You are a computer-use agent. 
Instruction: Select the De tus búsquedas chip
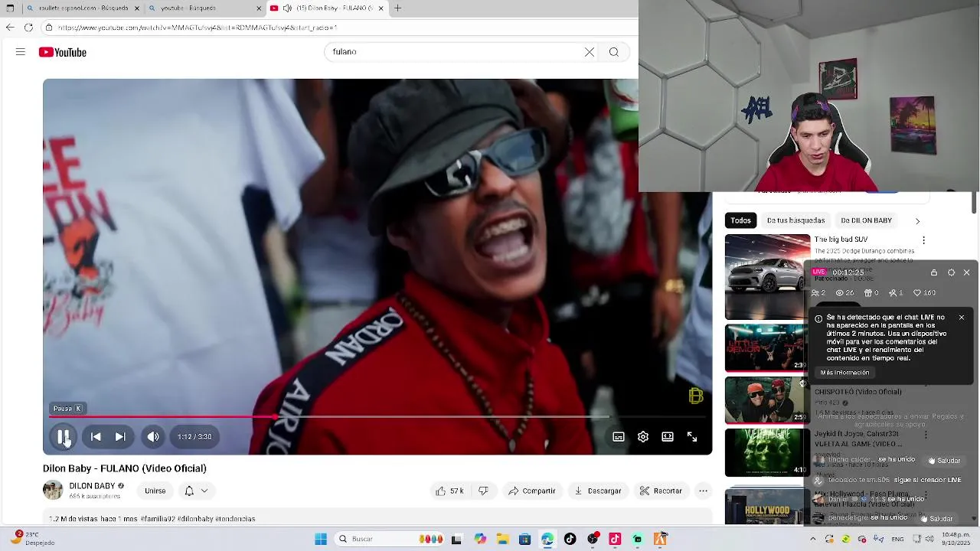click(795, 220)
